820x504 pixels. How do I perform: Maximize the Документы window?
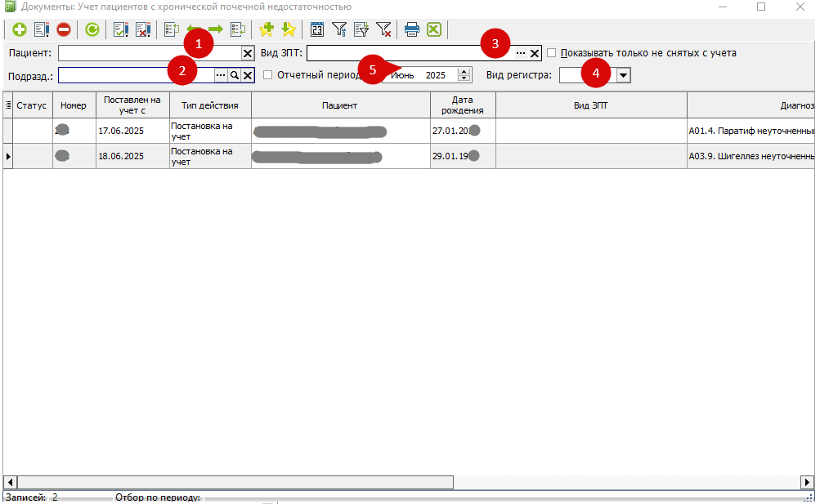[x=761, y=7]
